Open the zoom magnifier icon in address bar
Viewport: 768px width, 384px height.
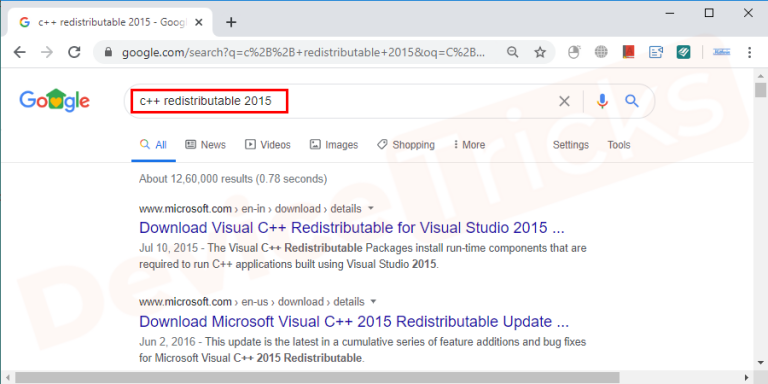512,52
